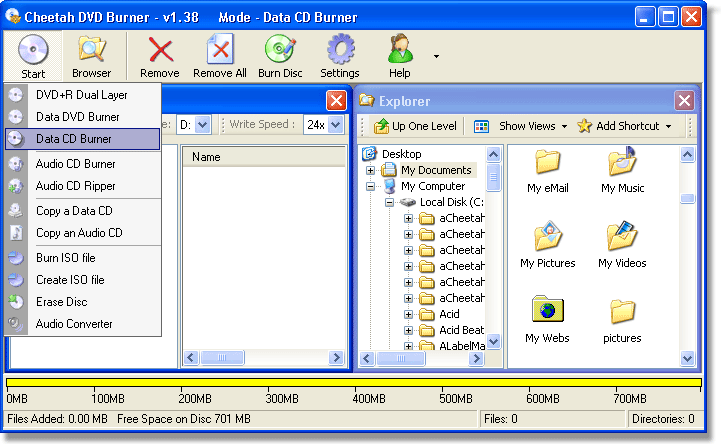Open the Start toolbar button
The width and height of the screenshot is (721, 444).
[33, 56]
